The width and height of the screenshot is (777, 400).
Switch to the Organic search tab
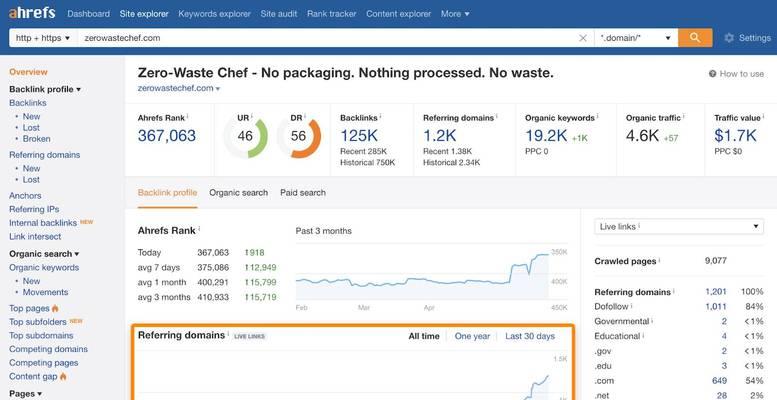click(x=238, y=193)
